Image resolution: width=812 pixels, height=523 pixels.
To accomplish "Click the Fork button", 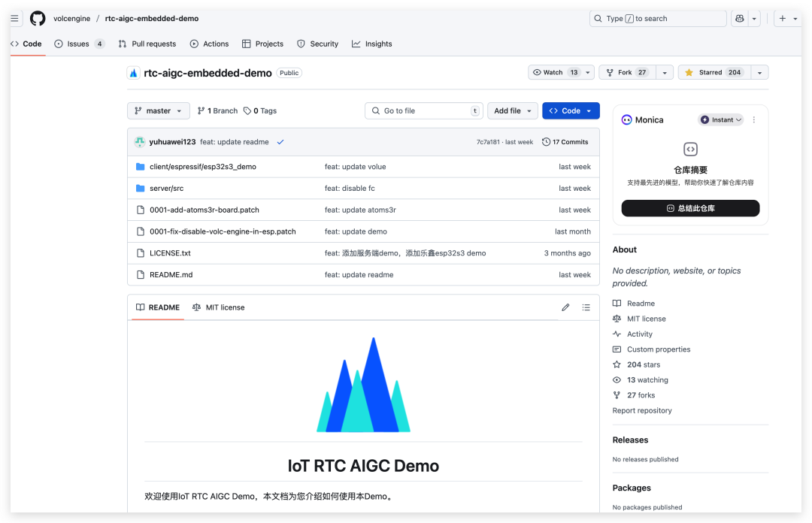I will [627, 72].
